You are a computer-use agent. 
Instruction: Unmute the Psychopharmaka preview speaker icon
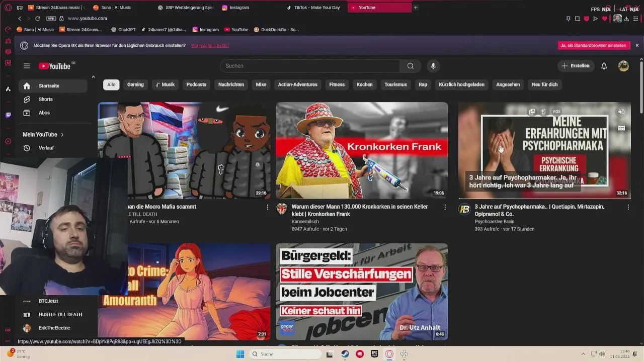coord(621,112)
